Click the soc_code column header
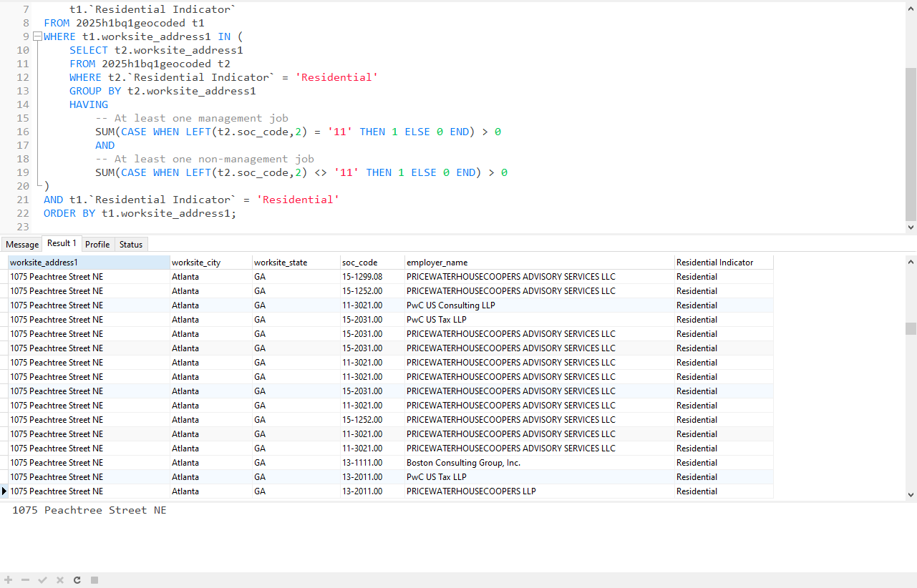This screenshot has height=588, width=917. coord(372,263)
